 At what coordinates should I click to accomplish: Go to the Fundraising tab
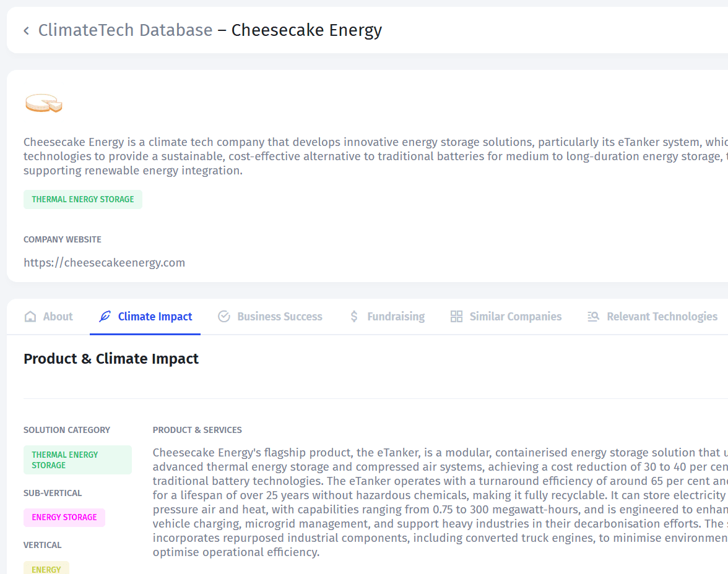click(x=387, y=317)
